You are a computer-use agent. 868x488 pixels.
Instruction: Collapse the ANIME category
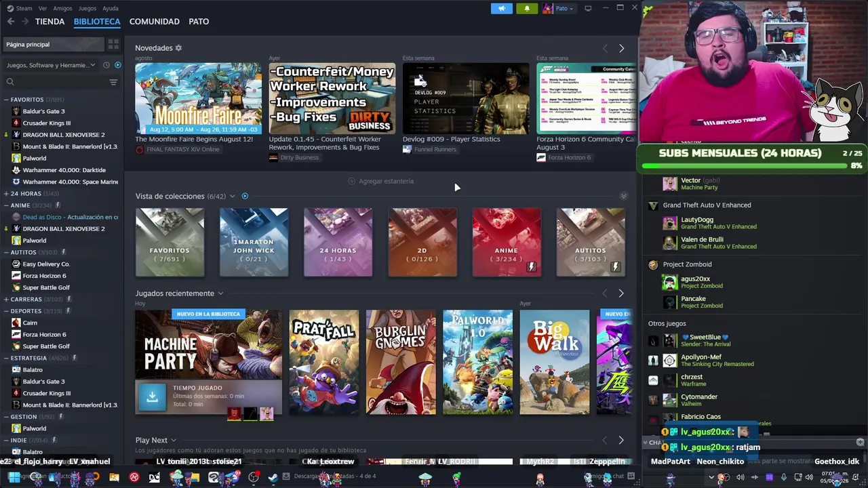6,205
